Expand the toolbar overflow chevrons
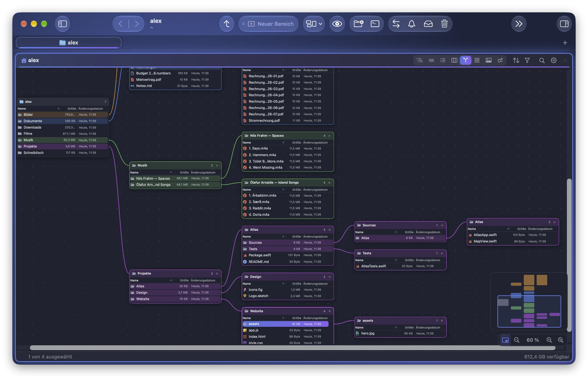Image resolution: width=588 pixels, height=377 pixels. (519, 24)
